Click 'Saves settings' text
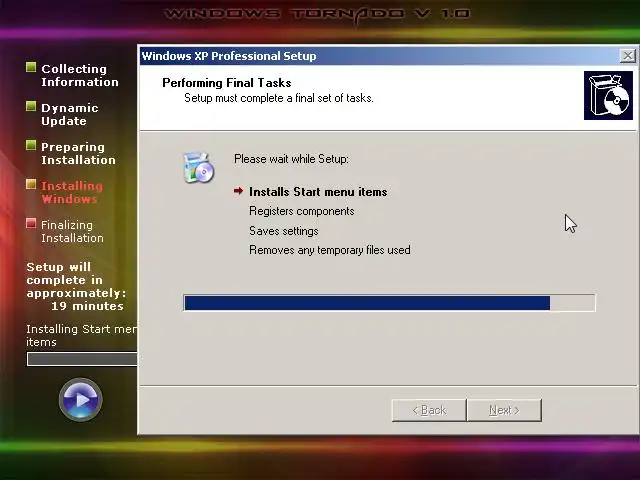The width and height of the screenshot is (640, 480). (x=284, y=231)
